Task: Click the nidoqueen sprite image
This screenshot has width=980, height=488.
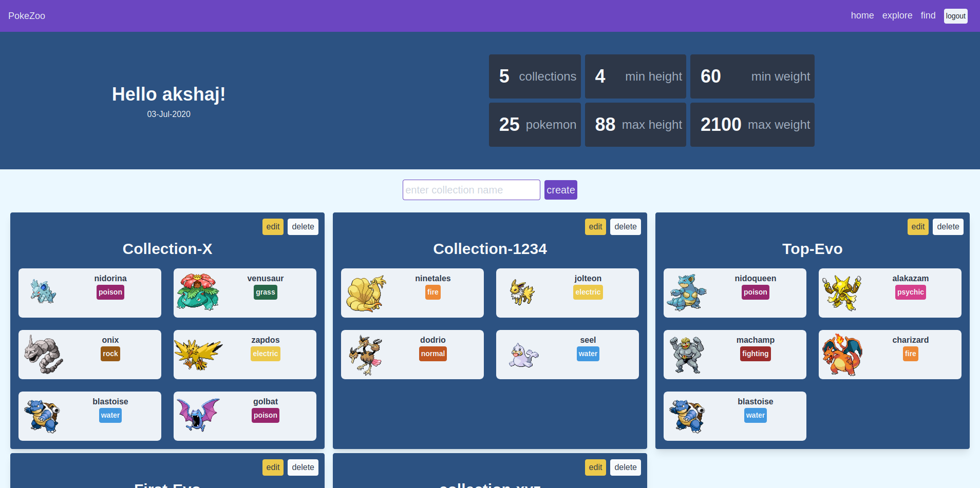Action: point(687,292)
